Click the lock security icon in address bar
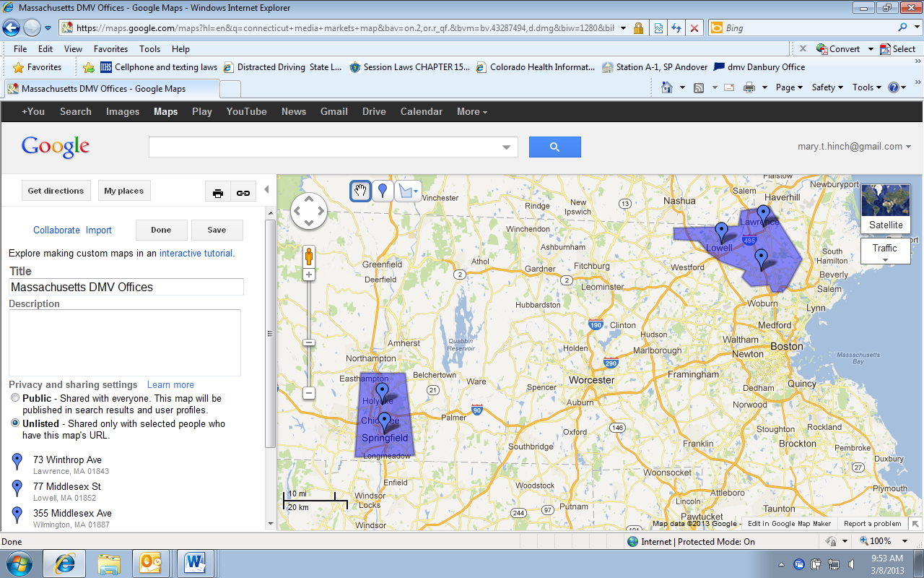This screenshot has width=924, height=578. (x=638, y=28)
